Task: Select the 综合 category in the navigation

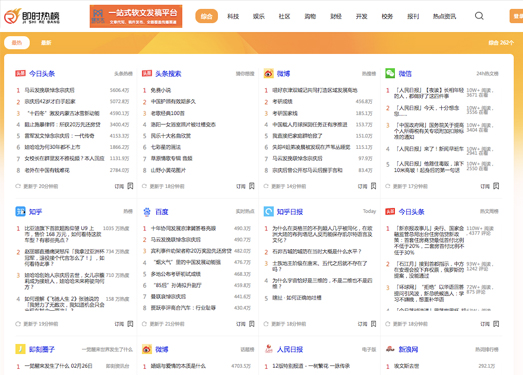Action: click(x=206, y=16)
